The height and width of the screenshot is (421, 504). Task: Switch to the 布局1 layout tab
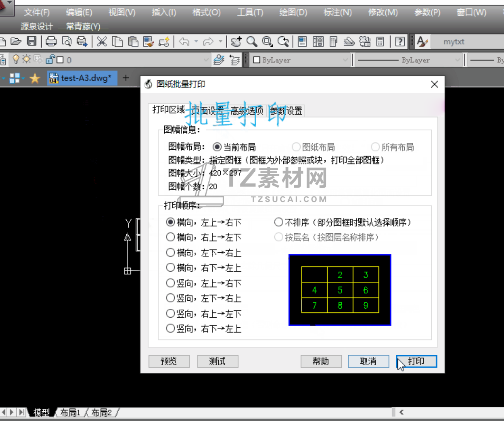click(70, 412)
